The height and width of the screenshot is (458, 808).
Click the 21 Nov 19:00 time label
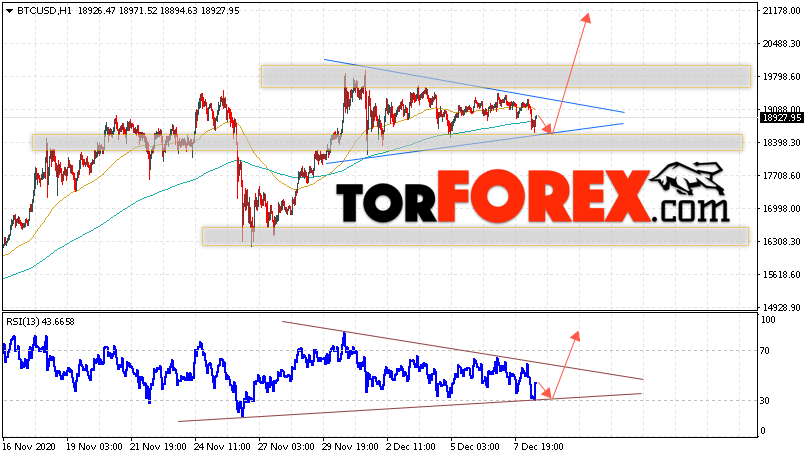tap(158, 447)
